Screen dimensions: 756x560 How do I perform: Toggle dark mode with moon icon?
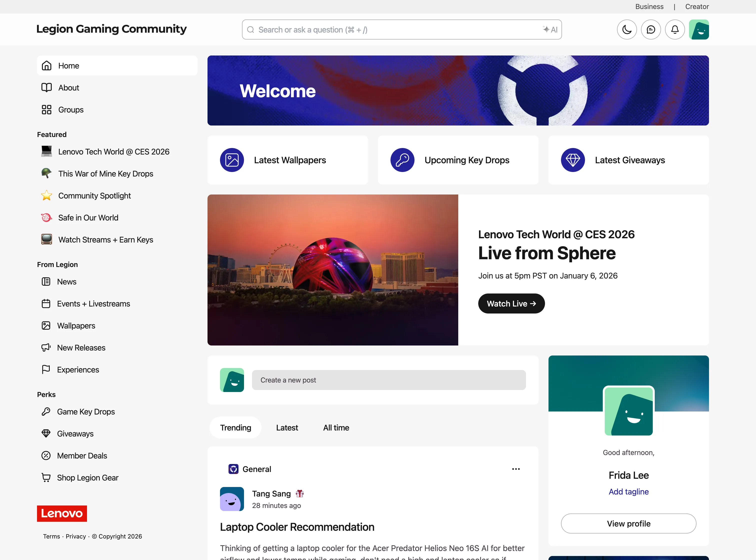(x=626, y=30)
